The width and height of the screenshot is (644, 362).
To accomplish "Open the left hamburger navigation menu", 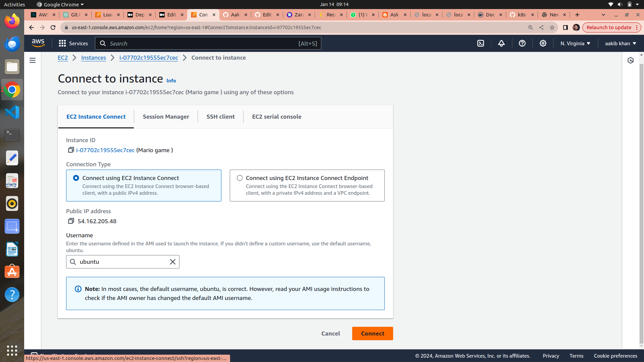I will point(33,60).
